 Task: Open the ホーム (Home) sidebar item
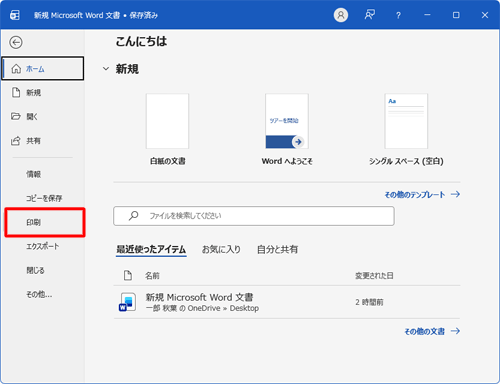[43, 68]
